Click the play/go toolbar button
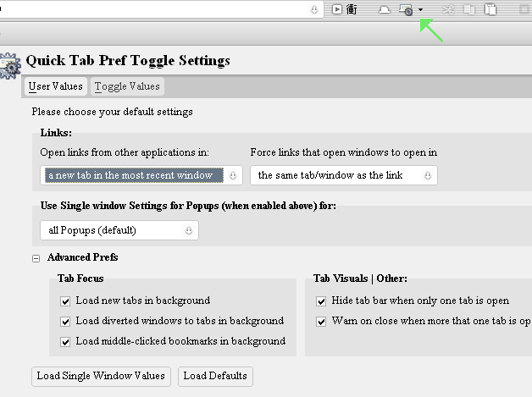This screenshot has height=397, width=532. click(336, 9)
